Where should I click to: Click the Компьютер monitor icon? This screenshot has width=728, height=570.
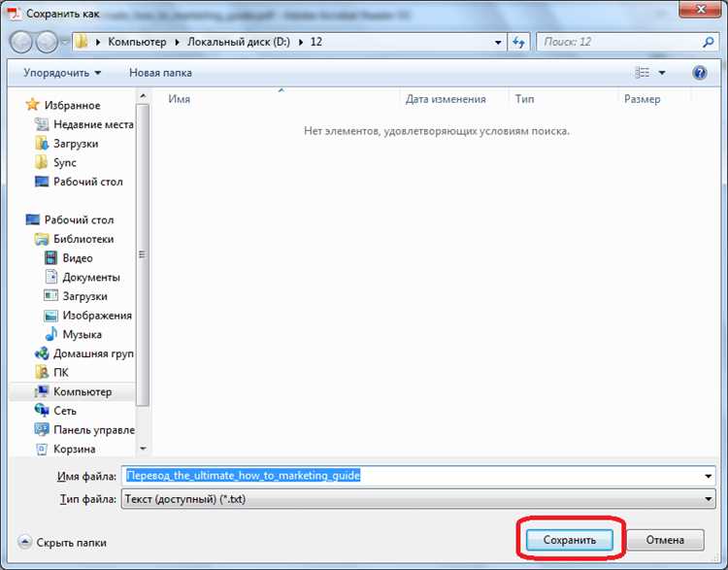[x=42, y=391]
